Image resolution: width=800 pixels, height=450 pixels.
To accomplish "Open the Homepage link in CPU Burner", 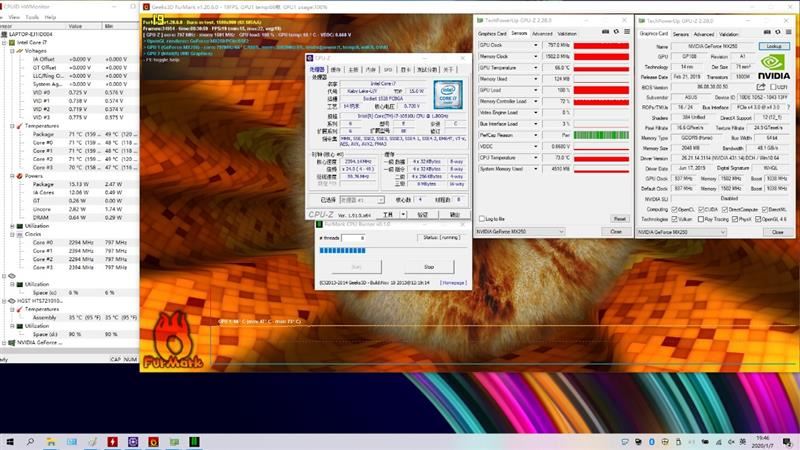I will click(453, 283).
